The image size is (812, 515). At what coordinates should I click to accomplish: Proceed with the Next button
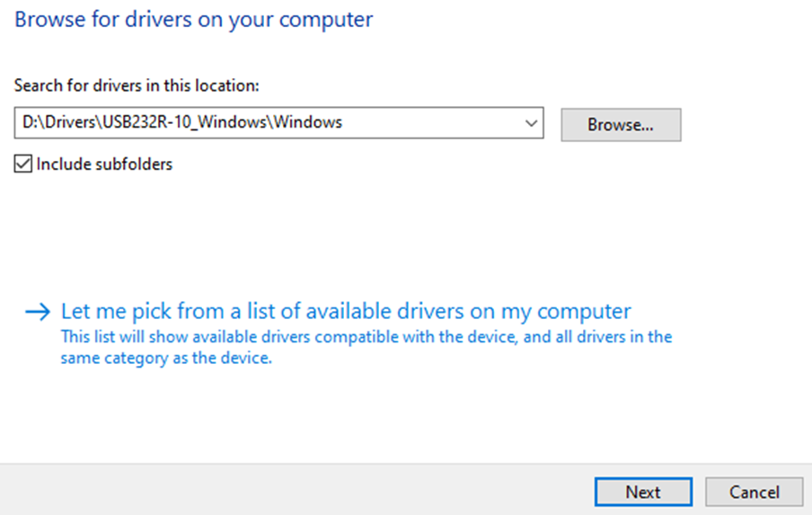[x=643, y=492]
